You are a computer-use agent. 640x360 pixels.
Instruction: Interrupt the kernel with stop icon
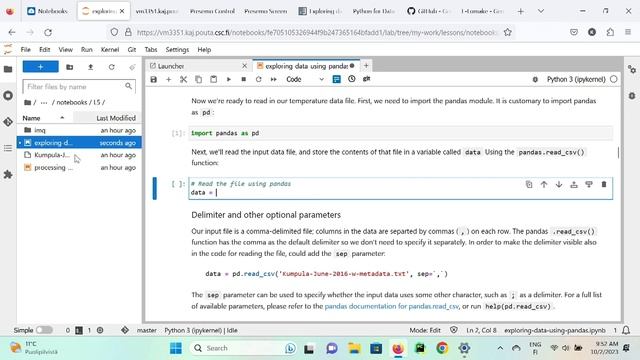coord(244,79)
